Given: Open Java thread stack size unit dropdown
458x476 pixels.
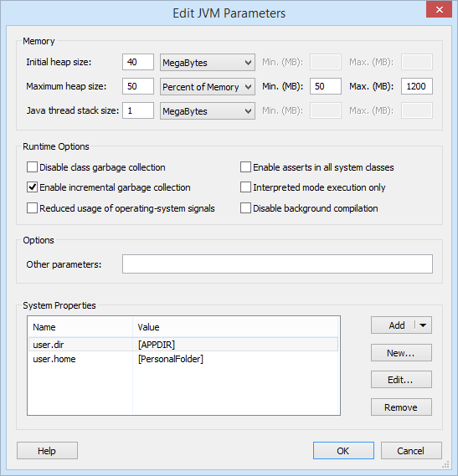Looking at the screenshot, I should 208,111.
